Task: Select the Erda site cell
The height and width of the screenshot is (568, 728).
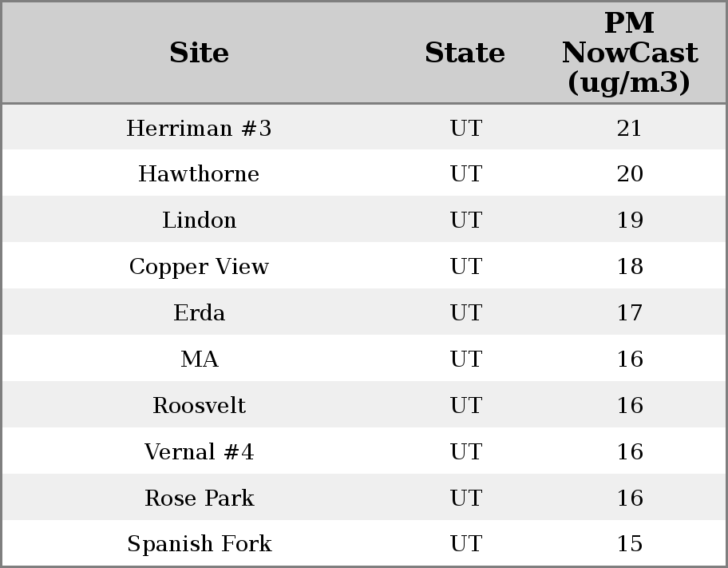Action: pyautogui.click(x=199, y=313)
